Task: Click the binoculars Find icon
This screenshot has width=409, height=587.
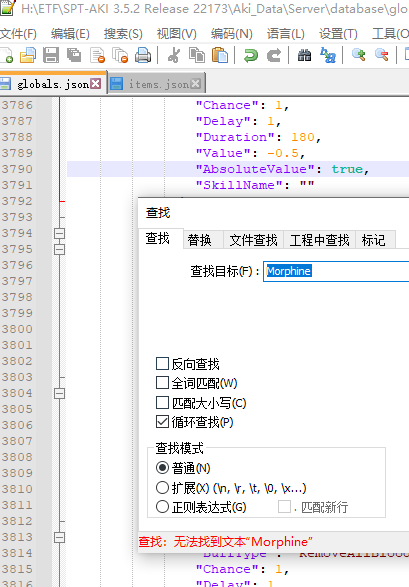Action: (305, 55)
